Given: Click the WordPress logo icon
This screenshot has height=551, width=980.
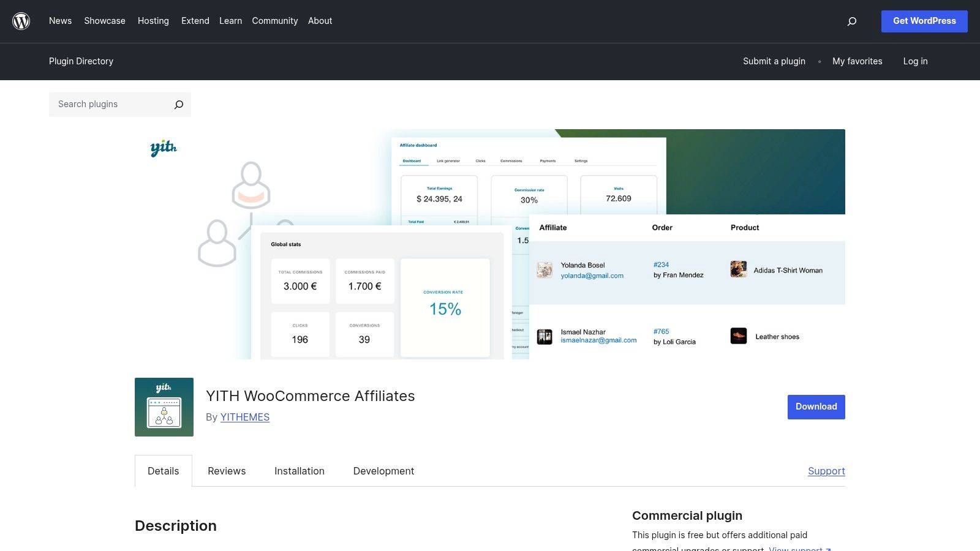Looking at the screenshot, I should [x=21, y=21].
